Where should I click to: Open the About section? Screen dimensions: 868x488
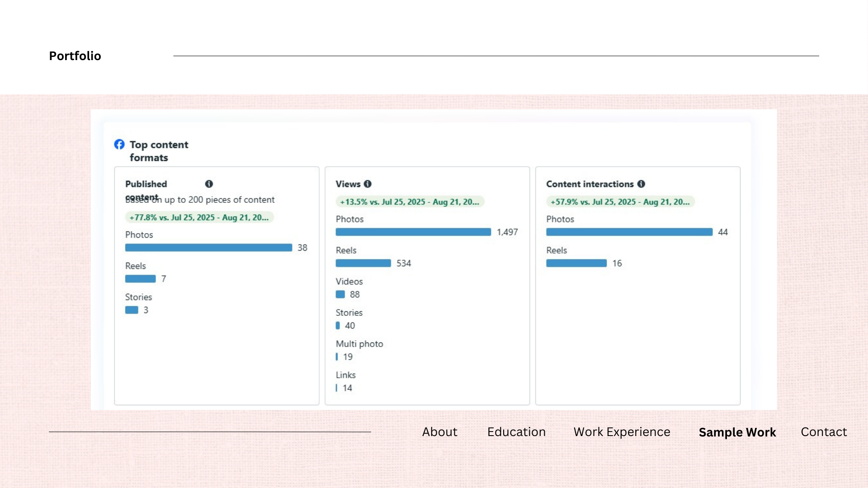[x=439, y=432]
